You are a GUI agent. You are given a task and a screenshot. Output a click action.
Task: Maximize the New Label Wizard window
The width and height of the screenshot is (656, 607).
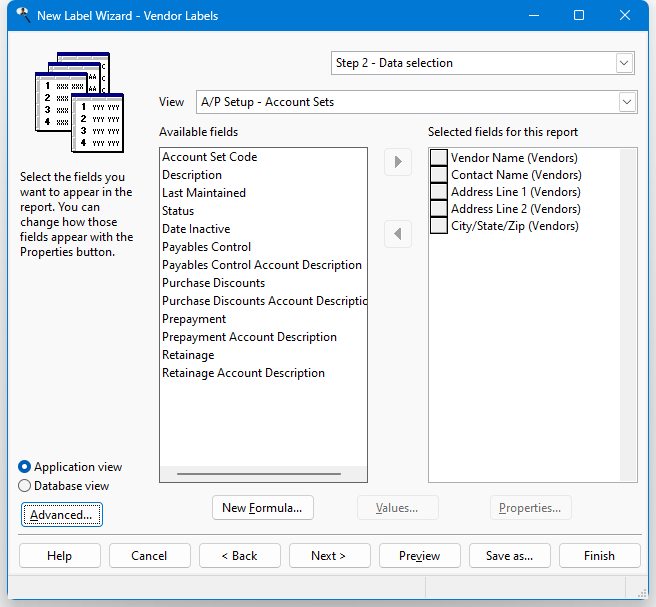coord(579,15)
